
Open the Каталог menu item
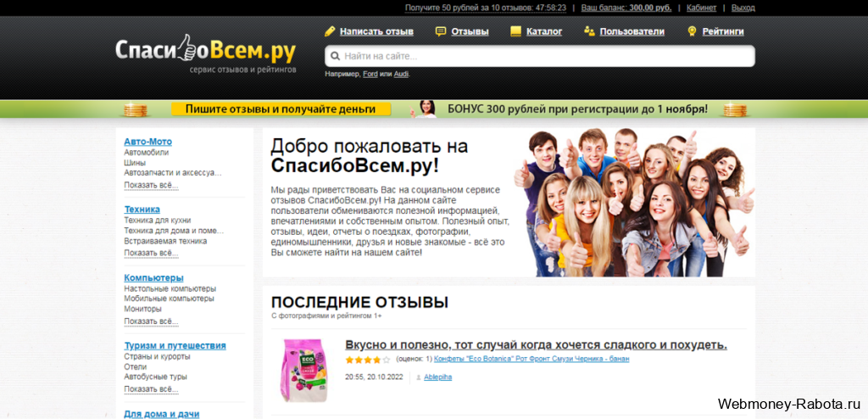(543, 31)
